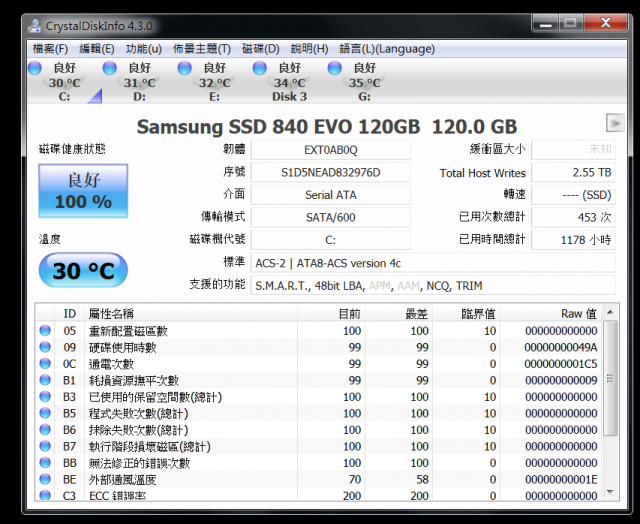Select the 外部通風溫度 attribute row
Viewport: 640px width, 524px height.
(318, 479)
